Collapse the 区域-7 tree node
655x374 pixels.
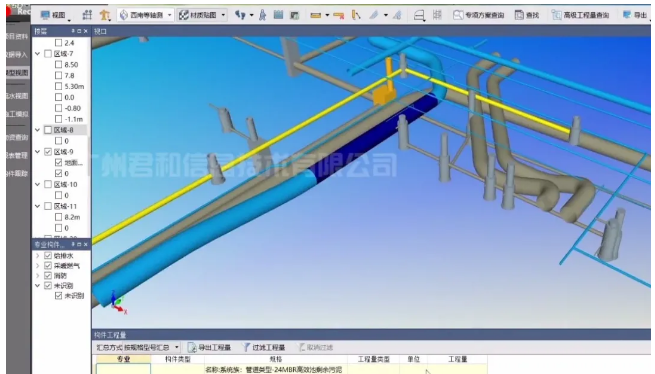[x=38, y=53]
